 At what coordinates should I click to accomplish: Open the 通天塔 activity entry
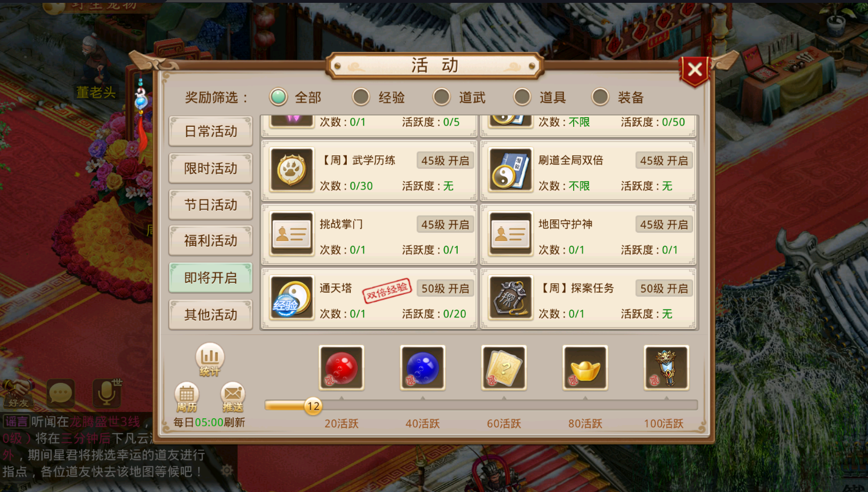point(369,298)
